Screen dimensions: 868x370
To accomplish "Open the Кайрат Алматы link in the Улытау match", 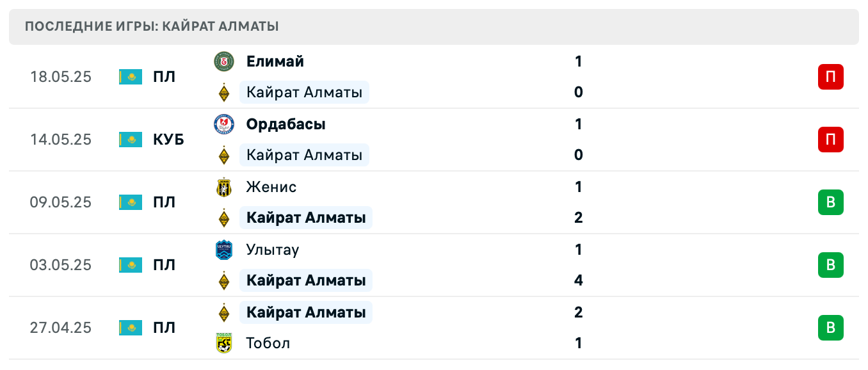I will coord(306,280).
